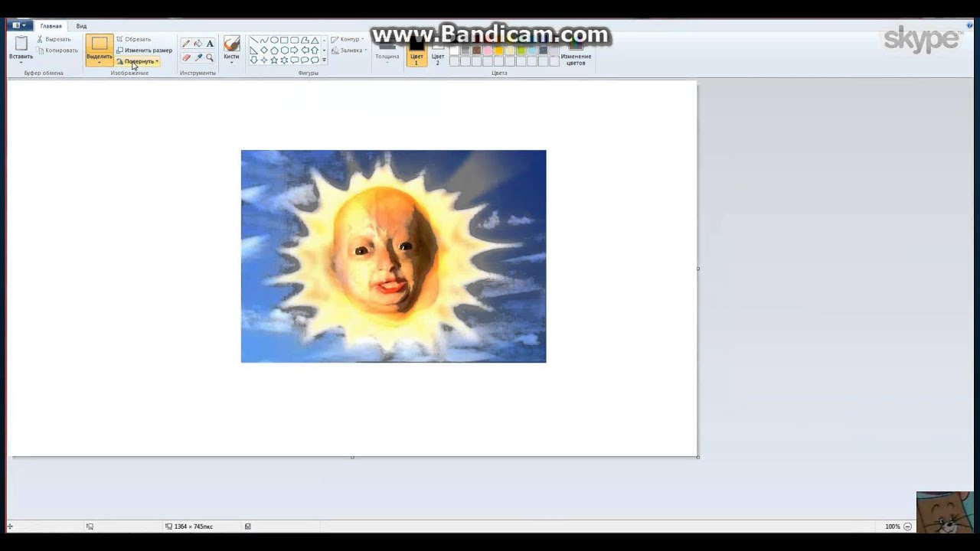Choose the isosceles Triangle shape
This screenshot has height=551, width=980.
tap(315, 41)
